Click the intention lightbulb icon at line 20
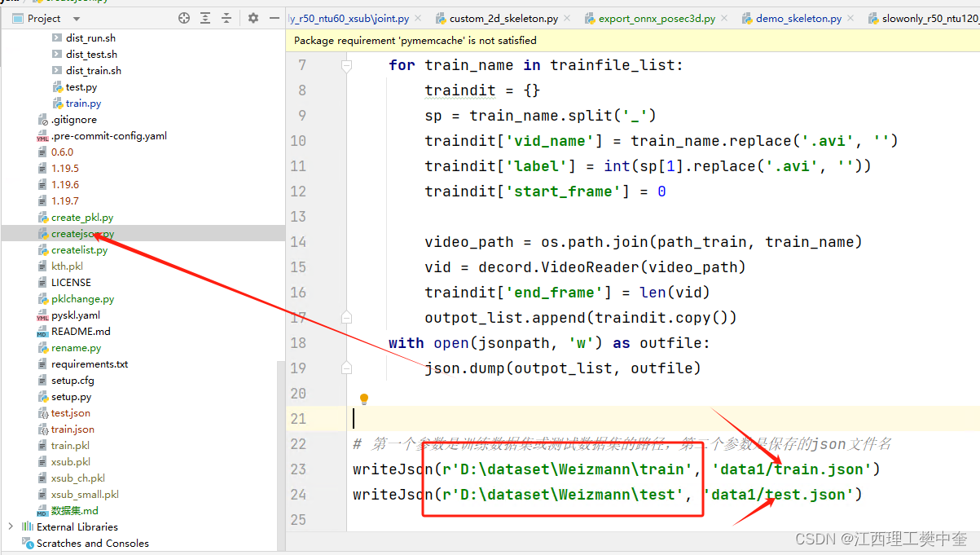Screen dimensions: 980x555 coord(364,399)
